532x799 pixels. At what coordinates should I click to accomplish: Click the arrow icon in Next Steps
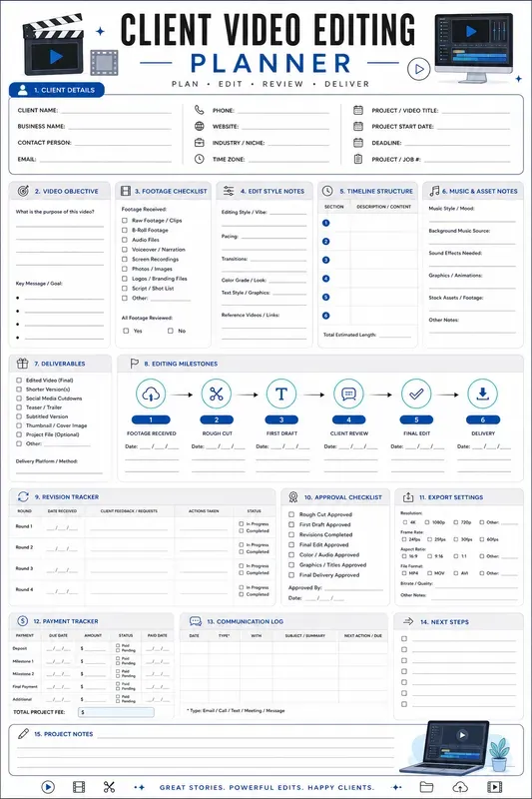tap(408, 621)
